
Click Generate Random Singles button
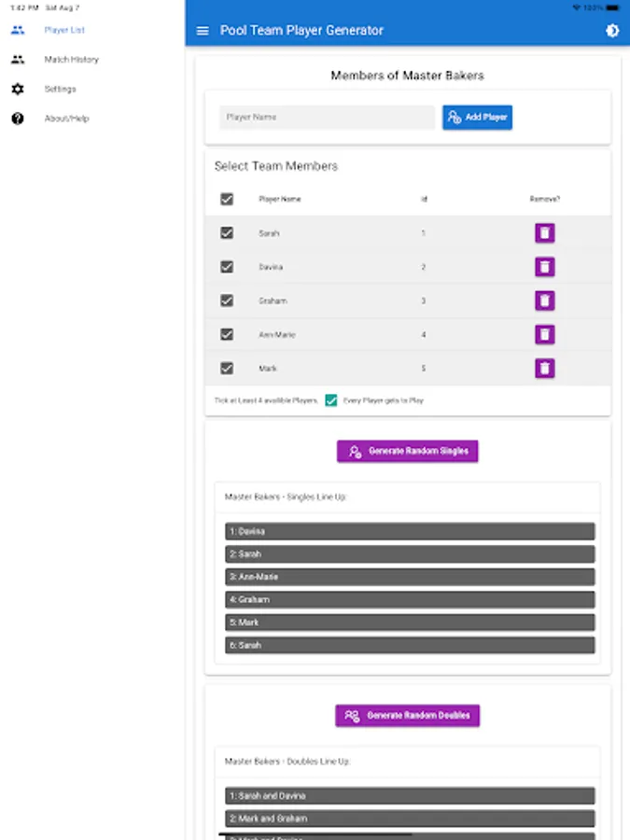coord(408,451)
